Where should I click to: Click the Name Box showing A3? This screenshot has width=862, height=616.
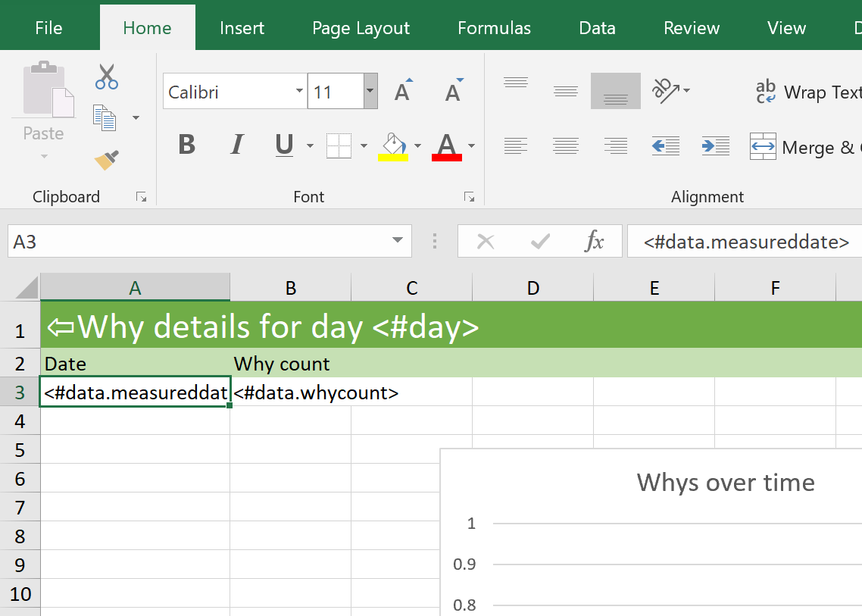tap(210, 241)
